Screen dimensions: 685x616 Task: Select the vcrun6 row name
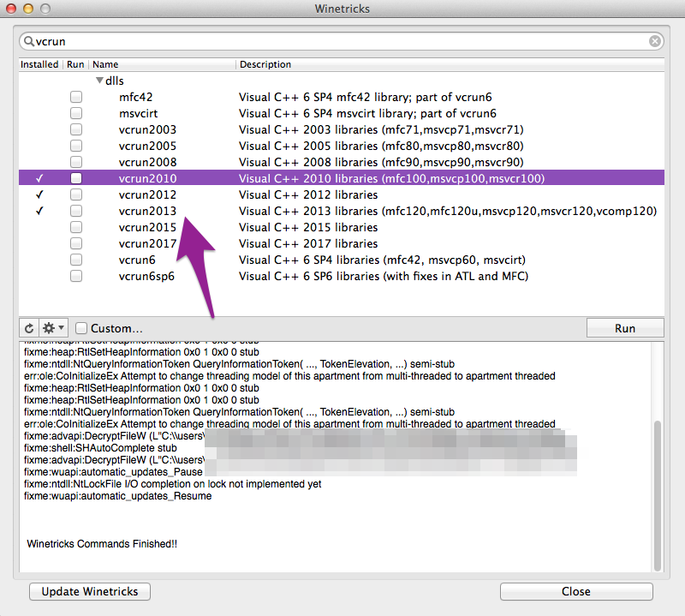click(x=137, y=260)
